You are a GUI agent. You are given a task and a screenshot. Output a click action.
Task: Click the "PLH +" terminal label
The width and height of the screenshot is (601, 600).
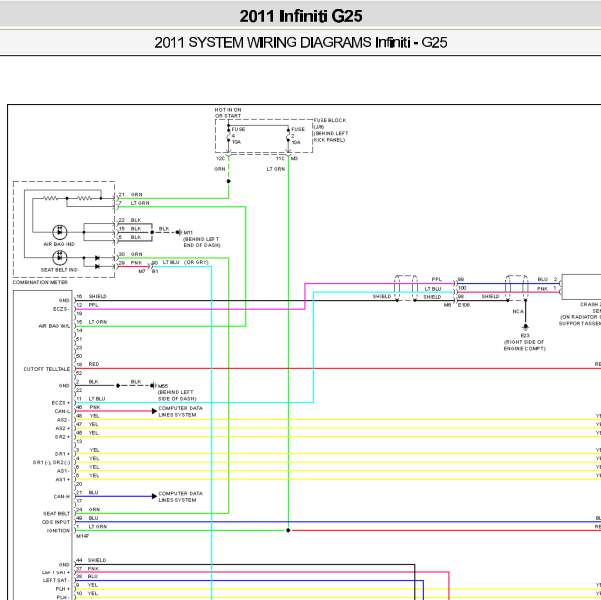tap(63, 589)
